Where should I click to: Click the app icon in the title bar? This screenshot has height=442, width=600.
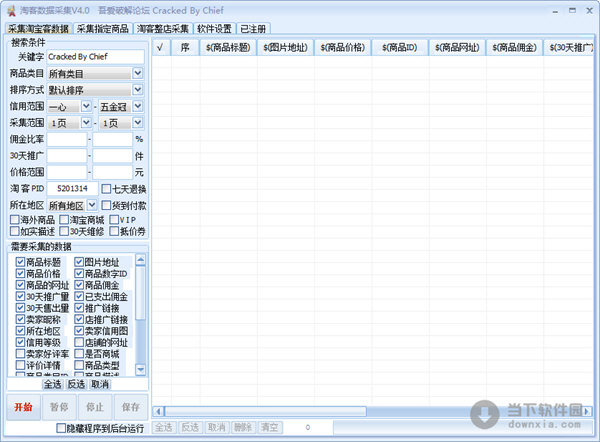point(11,11)
